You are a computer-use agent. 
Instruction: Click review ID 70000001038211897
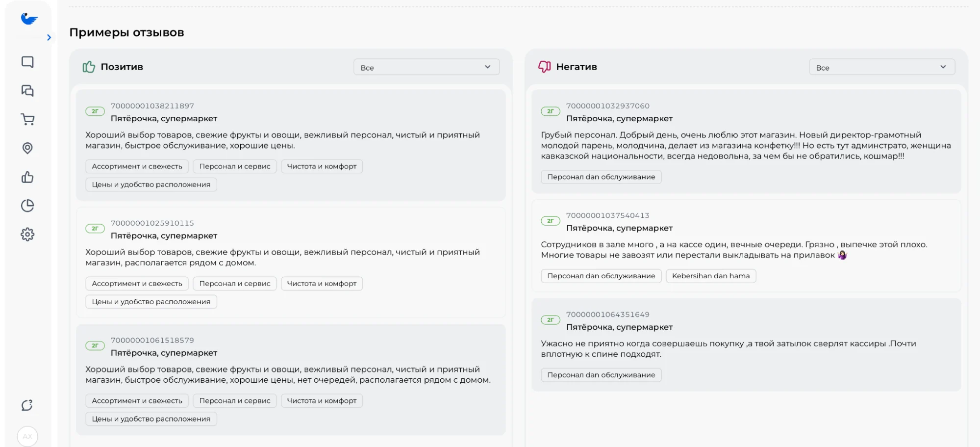(152, 106)
